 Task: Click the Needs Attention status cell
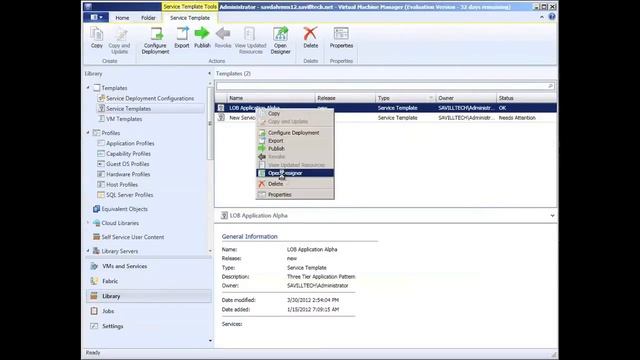[517, 118]
